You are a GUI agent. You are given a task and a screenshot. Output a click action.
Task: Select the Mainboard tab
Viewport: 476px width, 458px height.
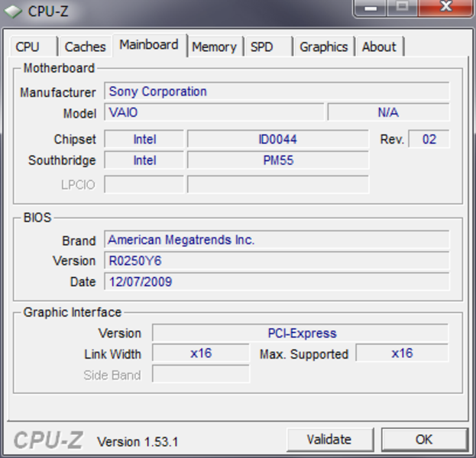point(149,45)
